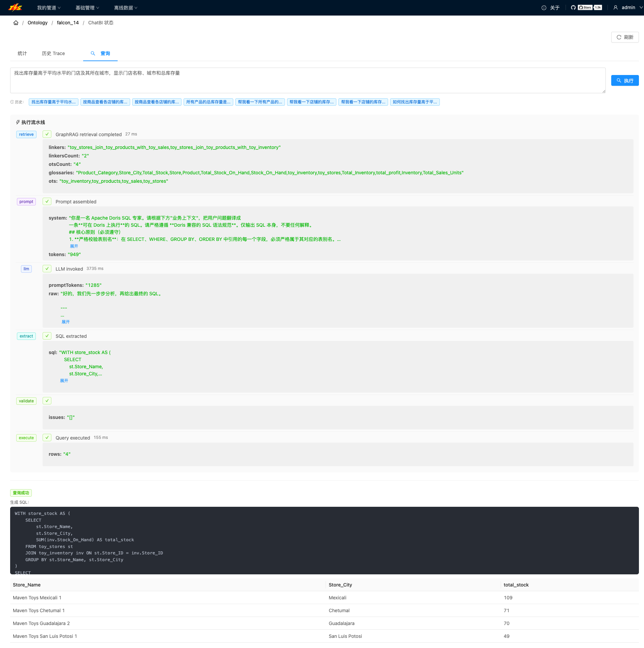Viewport: 644px width, 648px height.
Task: Click the blue 执行 button
Action: [625, 80]
